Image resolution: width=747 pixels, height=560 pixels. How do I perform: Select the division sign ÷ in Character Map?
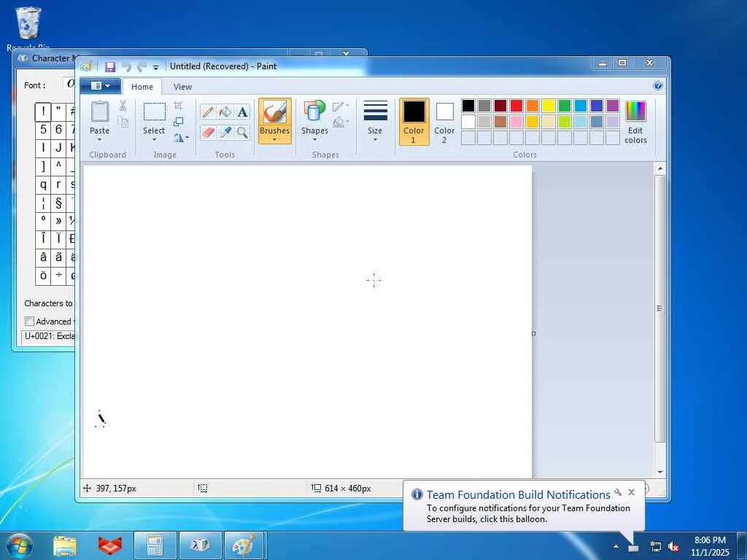coord(58,276)
